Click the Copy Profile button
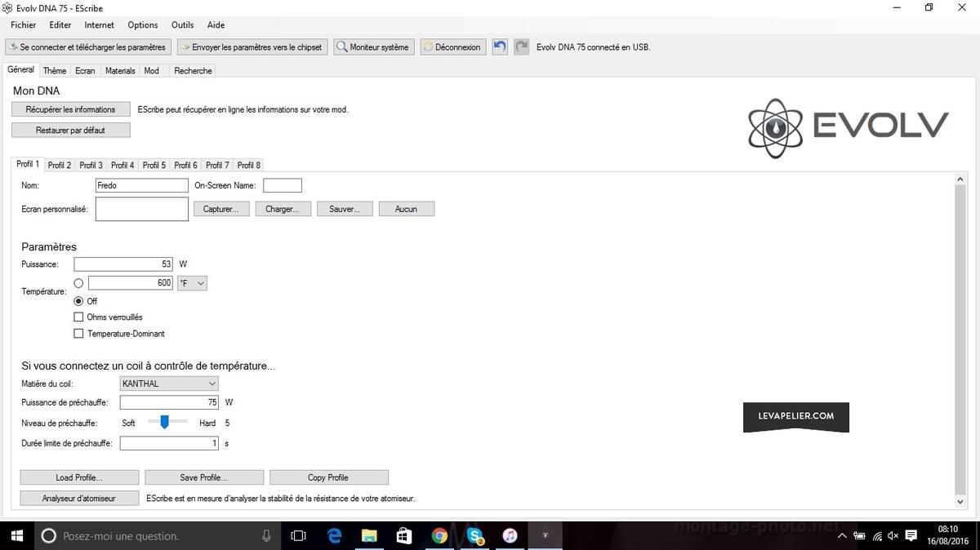Screen dimensions: 980x550 tap(328, 477)
